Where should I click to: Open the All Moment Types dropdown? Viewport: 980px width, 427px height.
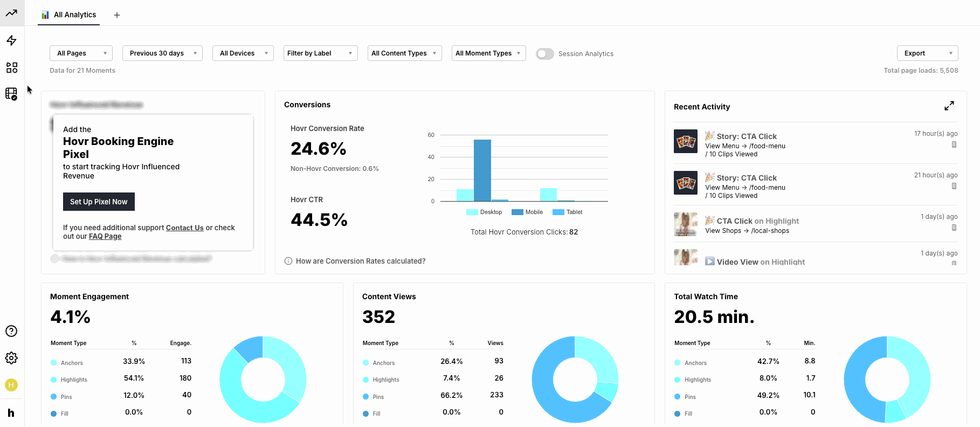click(x=488, y=53)
